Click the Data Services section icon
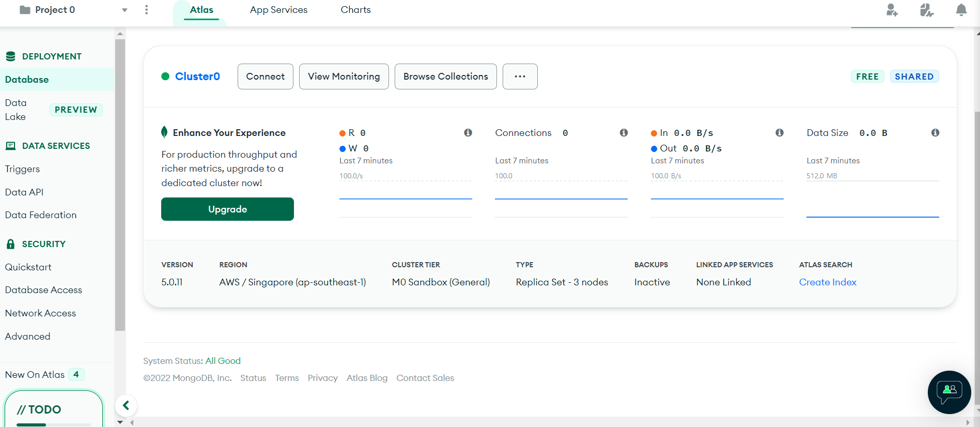 pyautogui.click(x=10, y=146)
